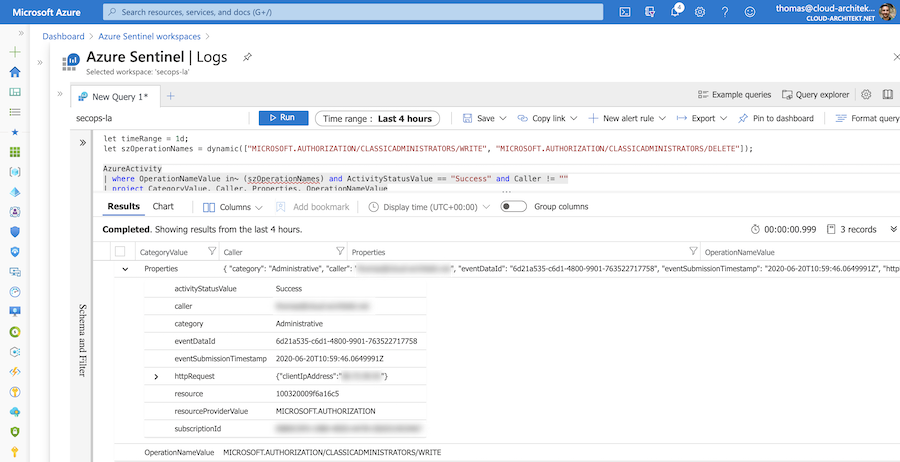
Task: Click eventDataId value 6d21a535-c6d1-4800-9901-763522717758
Action: [346, 341]
